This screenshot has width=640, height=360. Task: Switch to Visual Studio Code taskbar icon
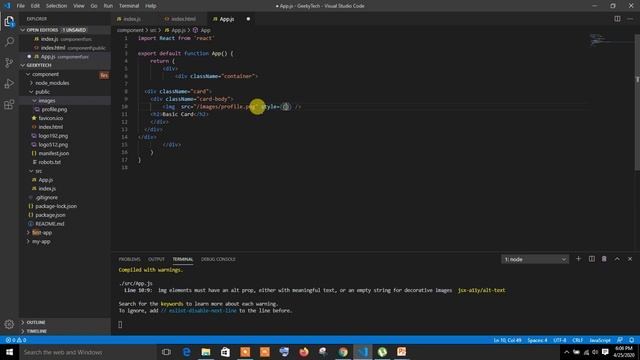(362, 352)
